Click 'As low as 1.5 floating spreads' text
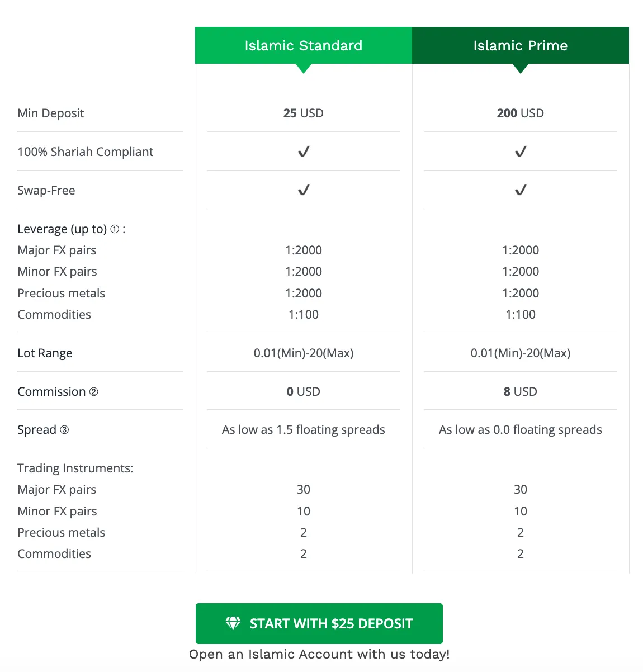This screenshot has width=643, height=672. 304,430
